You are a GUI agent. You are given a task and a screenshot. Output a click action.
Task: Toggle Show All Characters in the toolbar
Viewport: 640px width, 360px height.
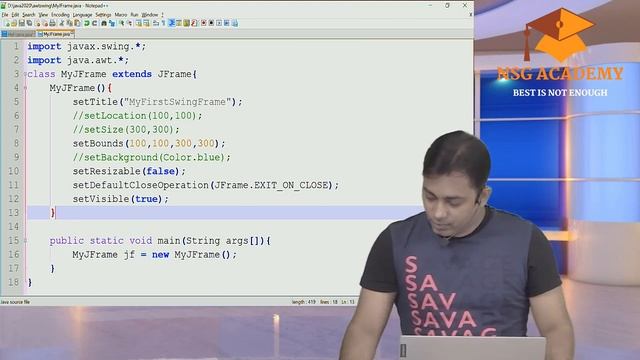coord(163,23)
